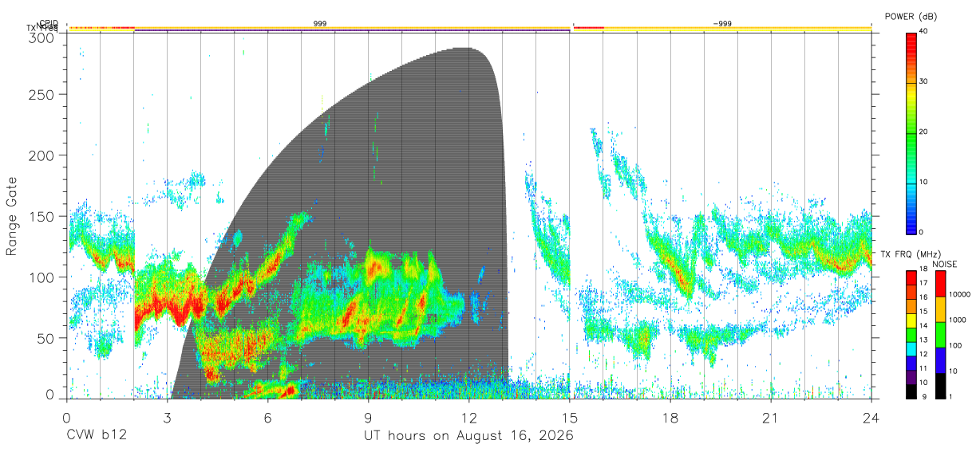Click the 24 tick on UT hours axis
Image resolution: width=980 pixels, height=452 pixels.
tap(871, 418)
